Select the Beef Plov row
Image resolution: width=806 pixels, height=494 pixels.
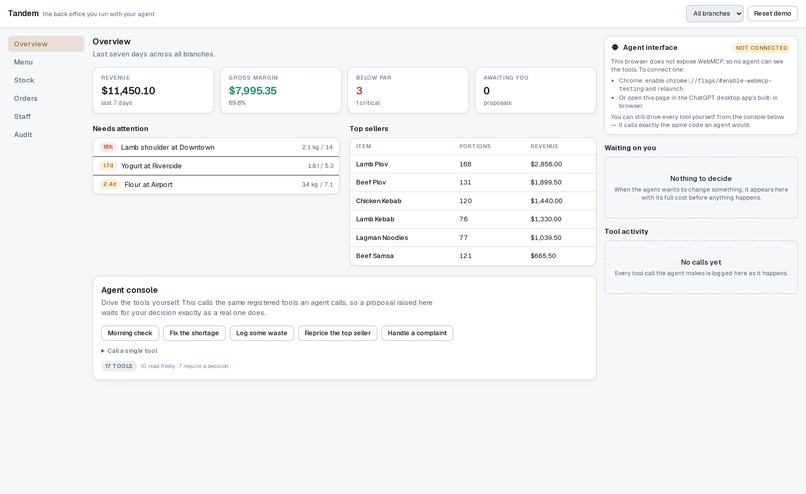pos(473,182)
